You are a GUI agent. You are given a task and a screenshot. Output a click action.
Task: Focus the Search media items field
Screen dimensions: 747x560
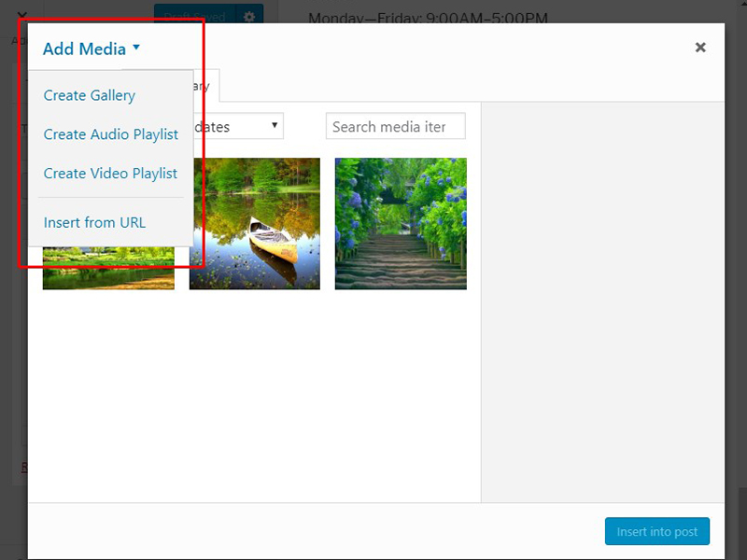coord(395,126)
